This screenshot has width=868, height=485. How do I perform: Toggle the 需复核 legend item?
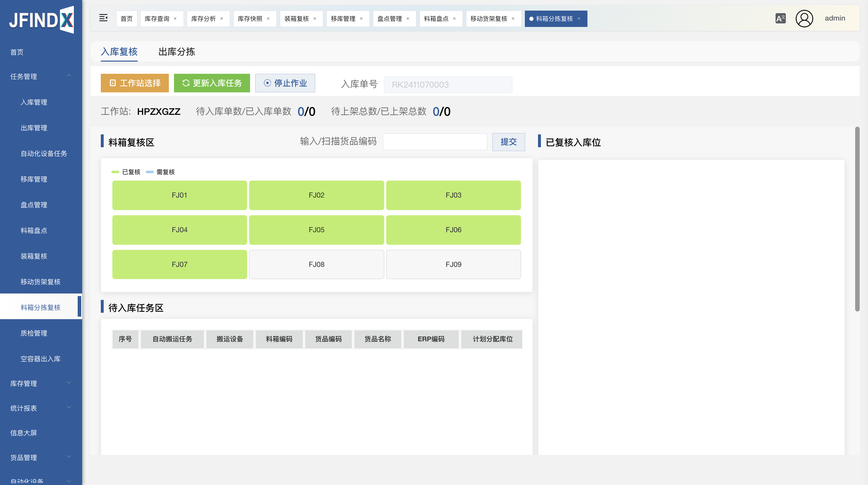161,172
